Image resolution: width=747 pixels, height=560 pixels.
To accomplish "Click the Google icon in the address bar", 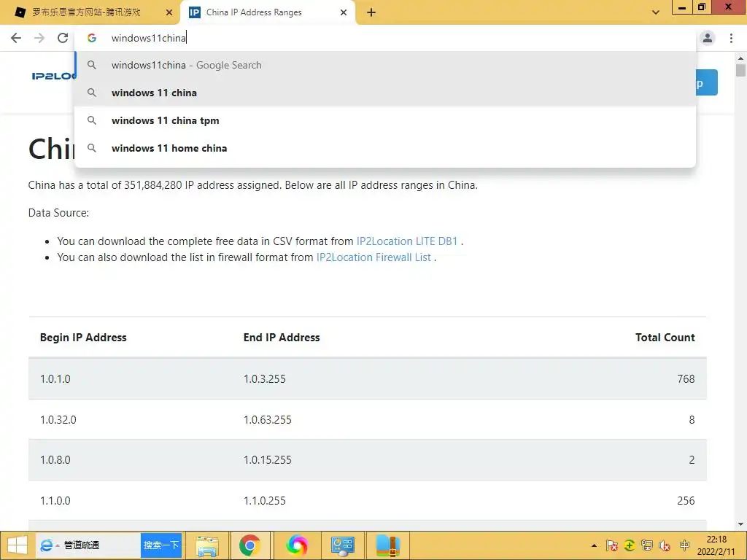I will pos(92,38).
